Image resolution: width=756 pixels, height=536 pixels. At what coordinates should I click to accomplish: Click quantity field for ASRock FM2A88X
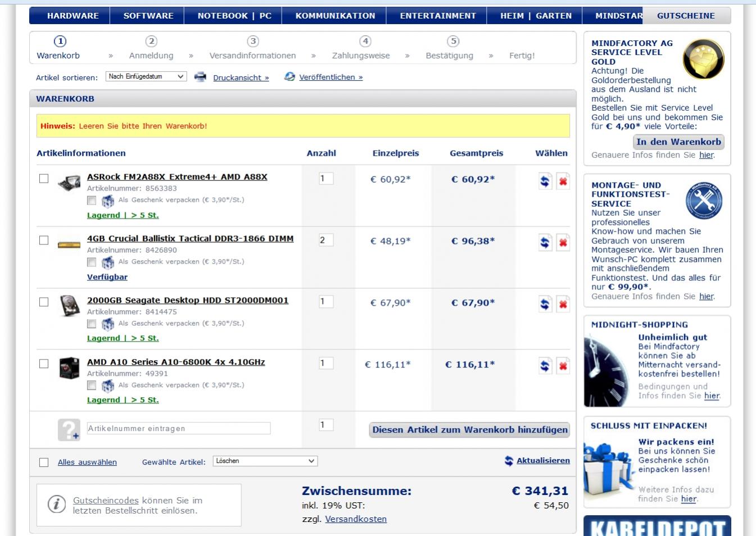coord(326,178)
